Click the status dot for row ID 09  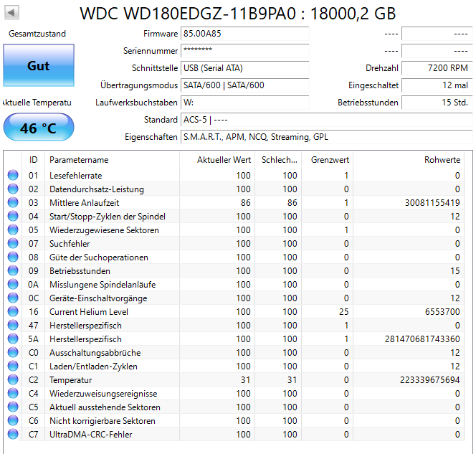(x=13, y=270)
